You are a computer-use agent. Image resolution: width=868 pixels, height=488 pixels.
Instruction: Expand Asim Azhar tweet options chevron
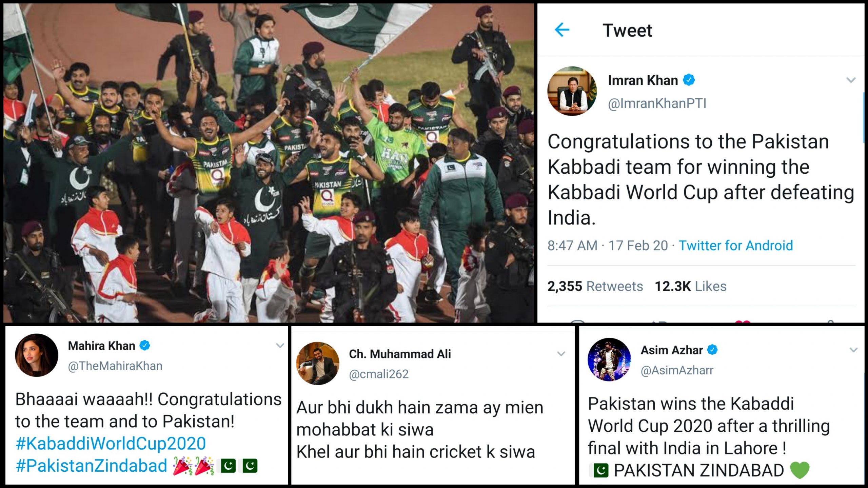pos(853,350)
